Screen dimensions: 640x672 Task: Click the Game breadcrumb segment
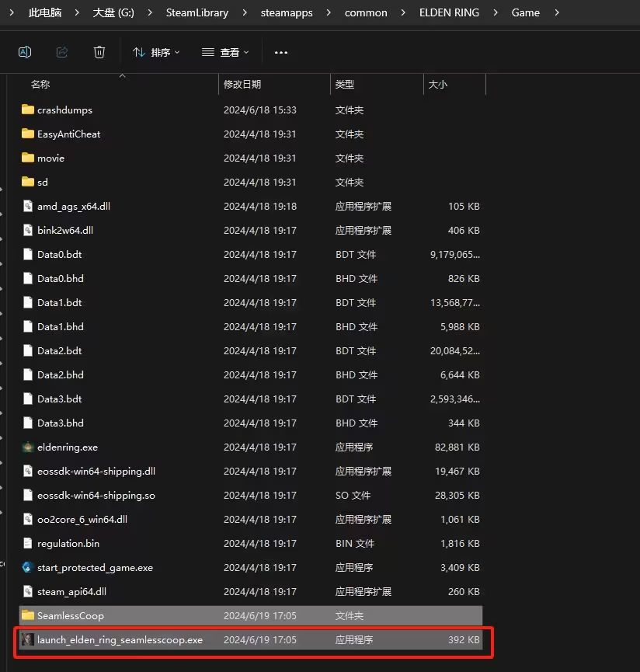(526, 13)
